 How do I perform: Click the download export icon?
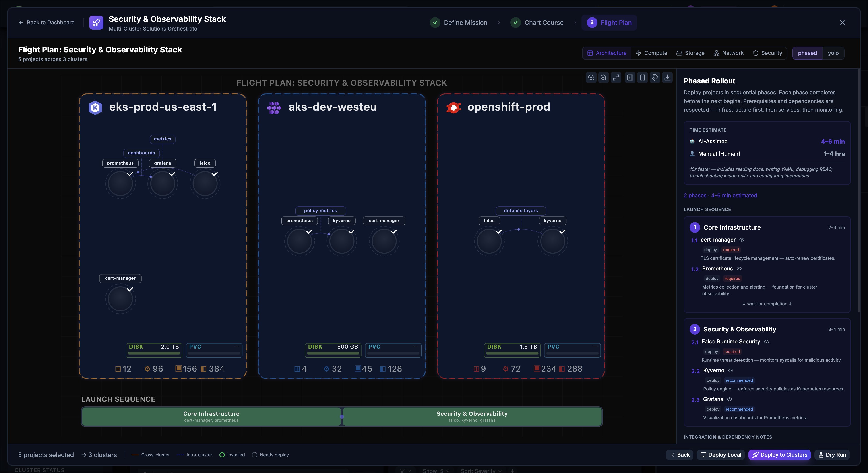pyautogui.click(x=667, y=78)
